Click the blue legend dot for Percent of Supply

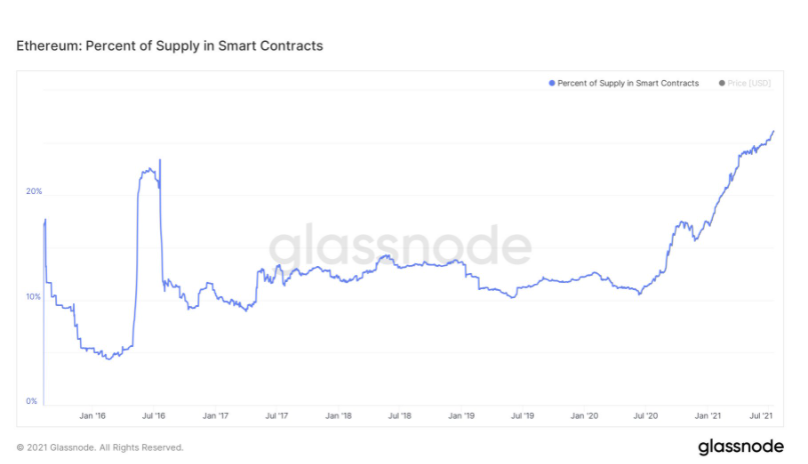pos(551,83)
